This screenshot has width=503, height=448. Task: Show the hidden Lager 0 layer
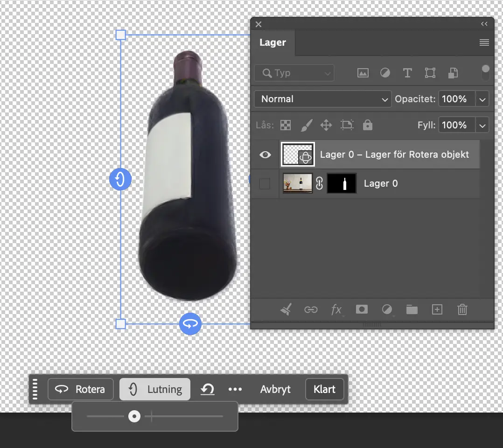[265, 184]
